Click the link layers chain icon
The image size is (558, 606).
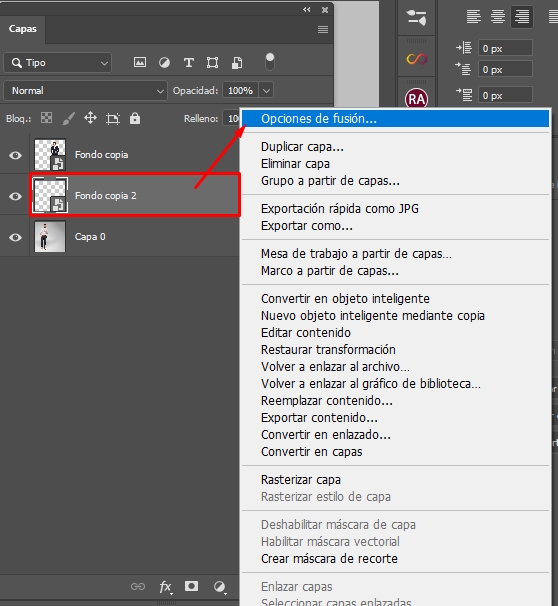tap(138, 587)
